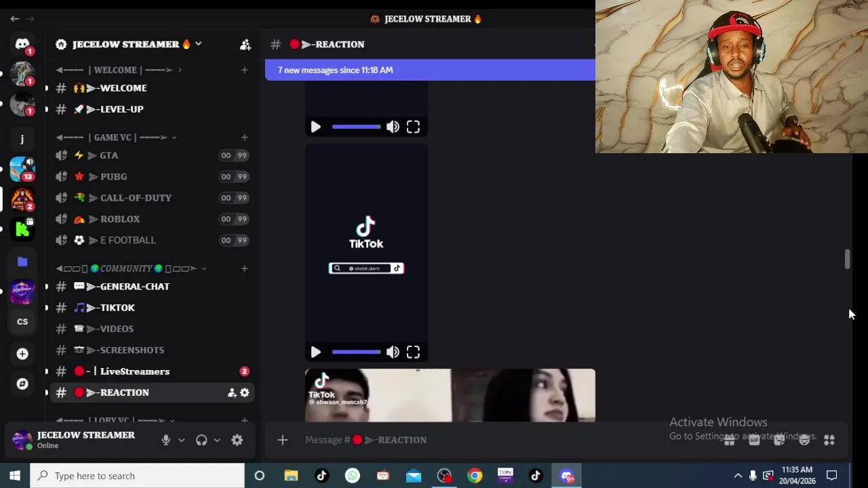This screenshot has height=488, width=868.
Task: Open the GENERAL-CHAT channel
Action: pos(152,287)
